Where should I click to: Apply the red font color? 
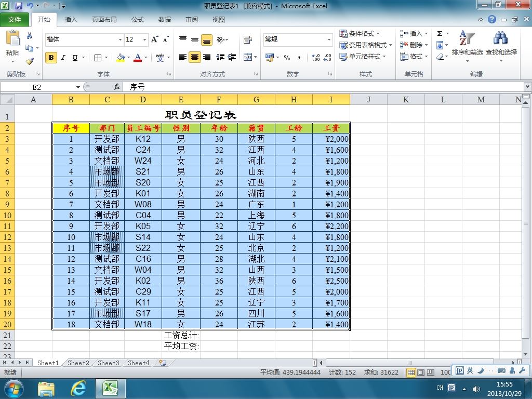pyautogui.click(x=138, y=58)
